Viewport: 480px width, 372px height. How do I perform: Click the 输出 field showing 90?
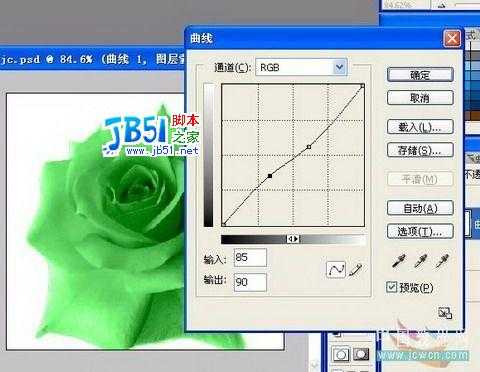click(x=250, y=282)
